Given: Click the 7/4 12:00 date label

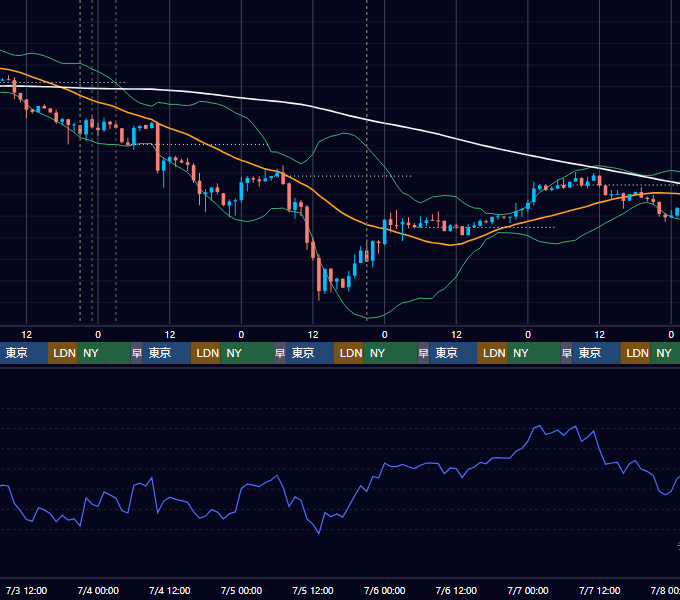Looking at the screenshot, I should click(x=170, y=590).
